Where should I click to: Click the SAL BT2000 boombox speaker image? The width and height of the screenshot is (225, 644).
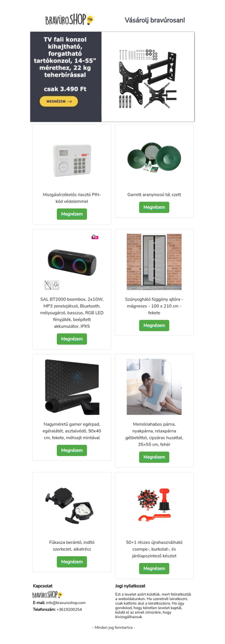point(72,263)
